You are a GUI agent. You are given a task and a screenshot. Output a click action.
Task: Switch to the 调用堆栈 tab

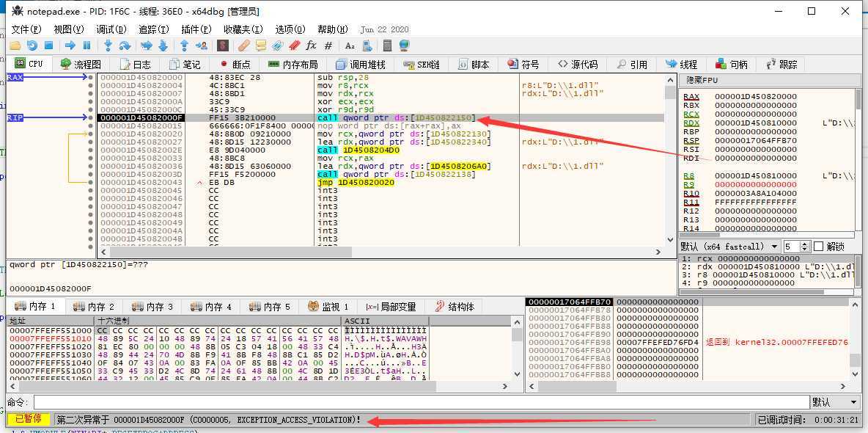[x=361, y=65]
